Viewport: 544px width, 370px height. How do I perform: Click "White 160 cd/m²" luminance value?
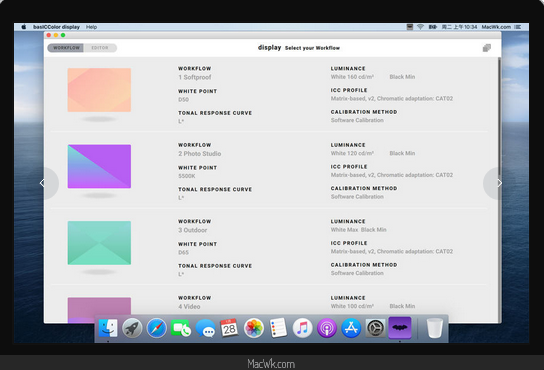(x=352, y=77)
